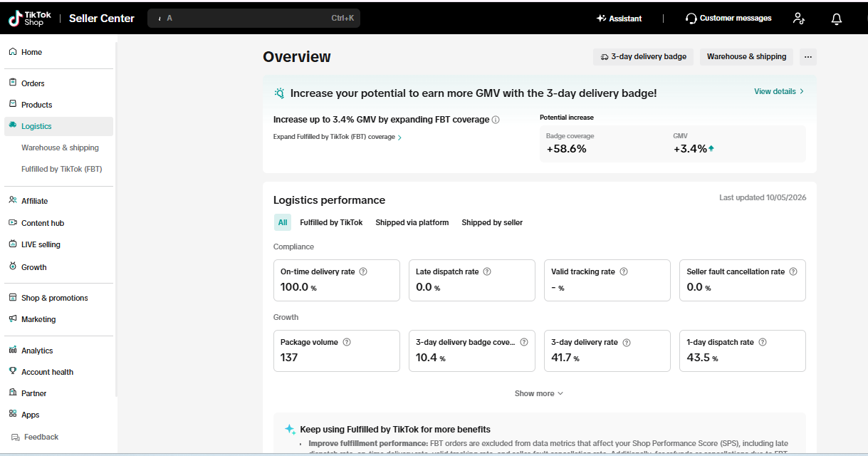The image size is (868, 456).
Task: Open the account profile icon
Action: (x=799, y=19)
